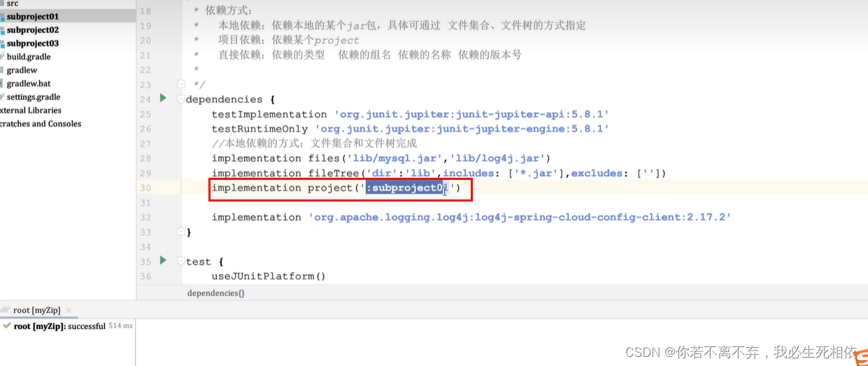868x366 pixels.
Task: Open build.gradle from the project tree
Action: click(29, 57)
